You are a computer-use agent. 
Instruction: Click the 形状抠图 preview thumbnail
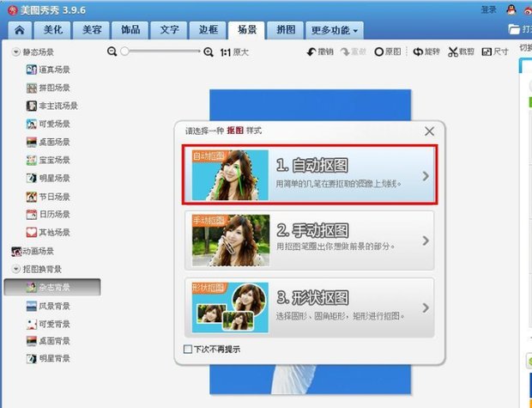[230, 308]
